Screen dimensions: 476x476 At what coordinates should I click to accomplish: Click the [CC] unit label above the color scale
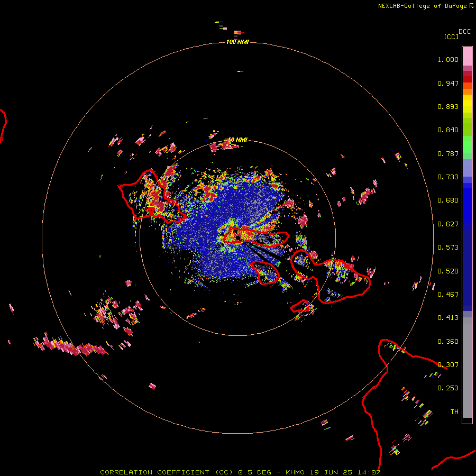point(451,36)
